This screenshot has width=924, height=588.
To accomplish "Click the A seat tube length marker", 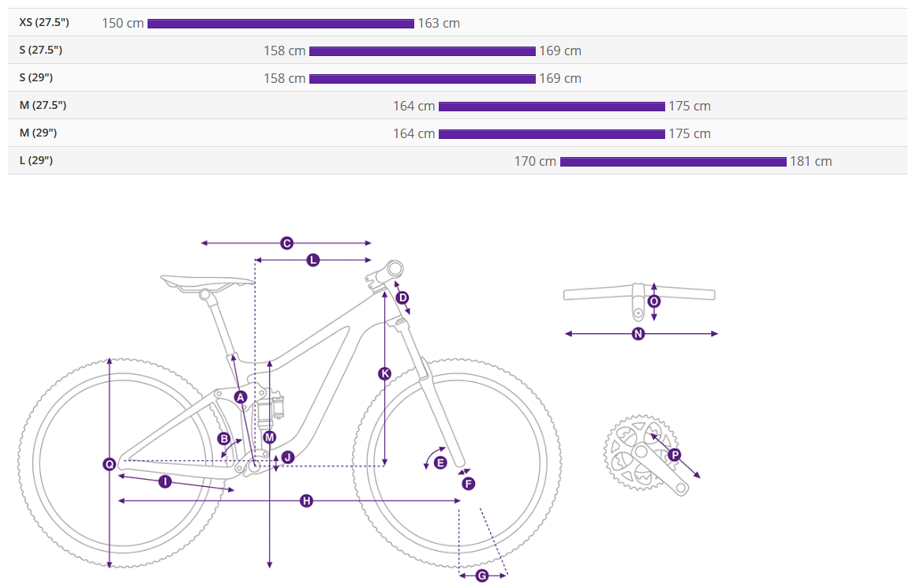I will 241,396.
